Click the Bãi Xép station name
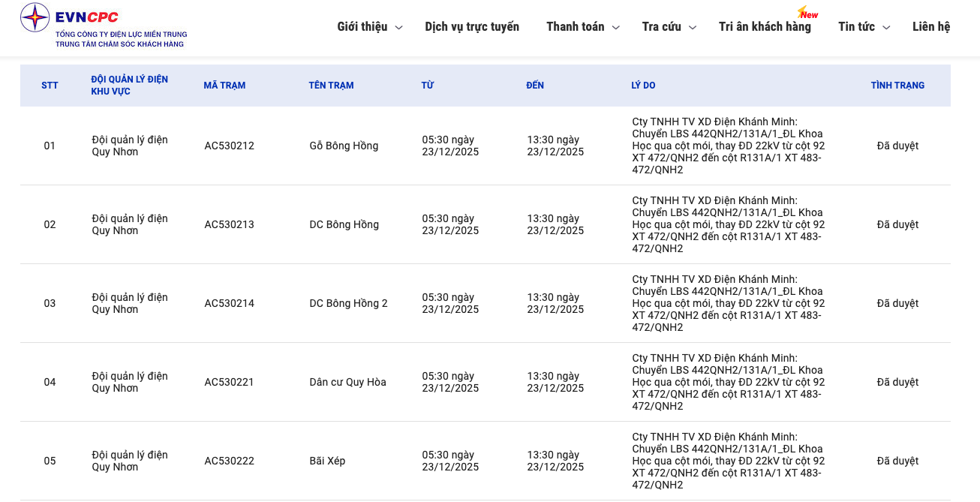The width and height of the screenshot is (980, 502). tap(327, 461)
